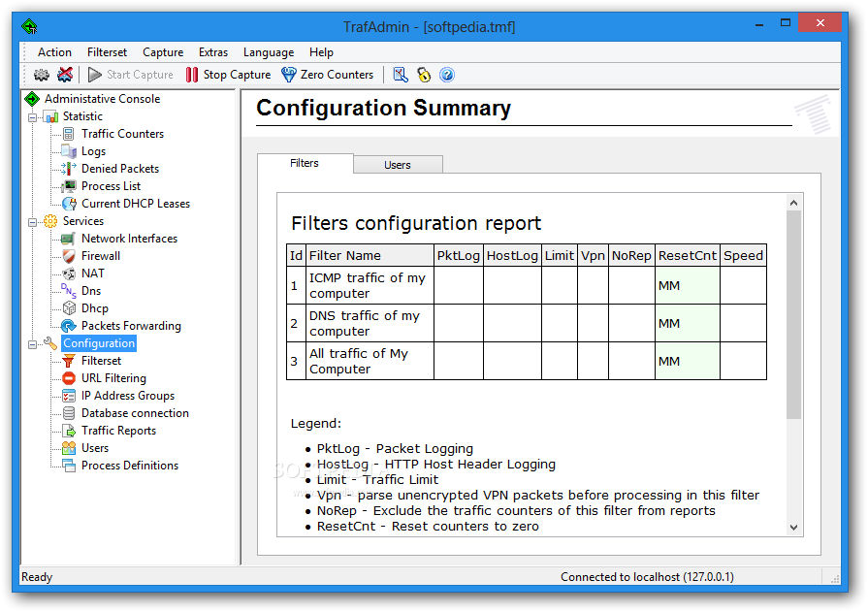Collapse the Statistic tree node
868x612 pixels.
click(x=33, y=117)
